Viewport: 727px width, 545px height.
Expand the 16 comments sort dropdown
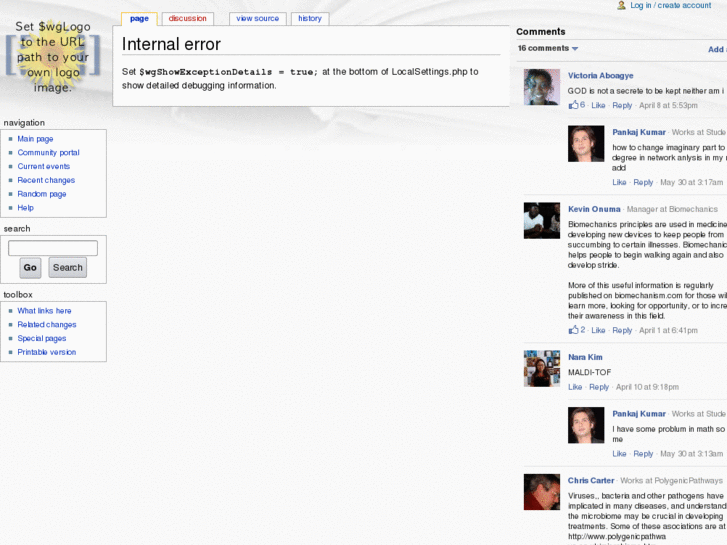coord(548,48)
